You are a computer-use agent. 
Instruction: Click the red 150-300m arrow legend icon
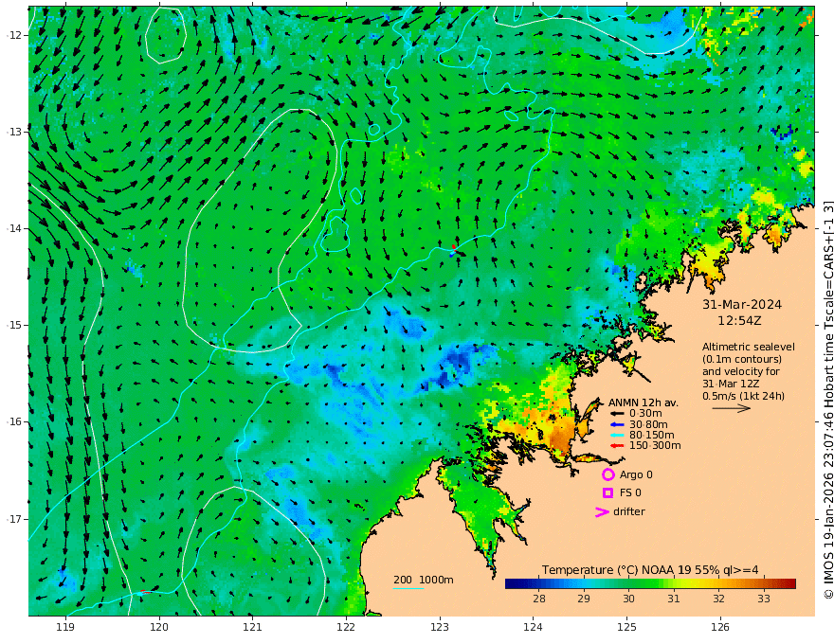[617, 446]
